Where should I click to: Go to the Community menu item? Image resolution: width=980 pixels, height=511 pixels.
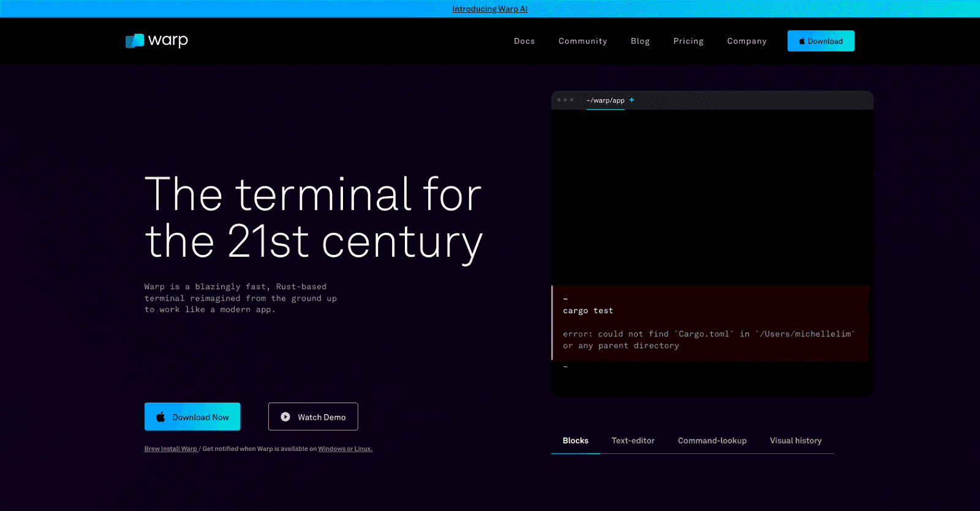point(582,41)
